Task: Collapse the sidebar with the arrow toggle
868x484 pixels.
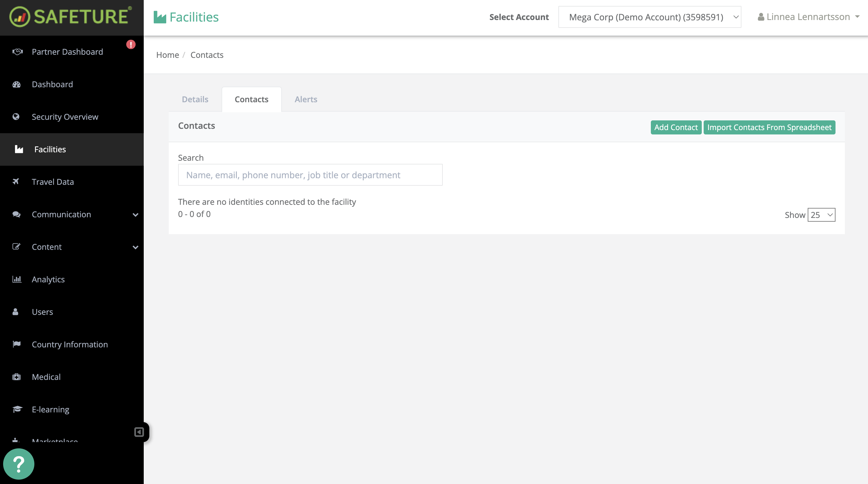Action: click(139, 432)
